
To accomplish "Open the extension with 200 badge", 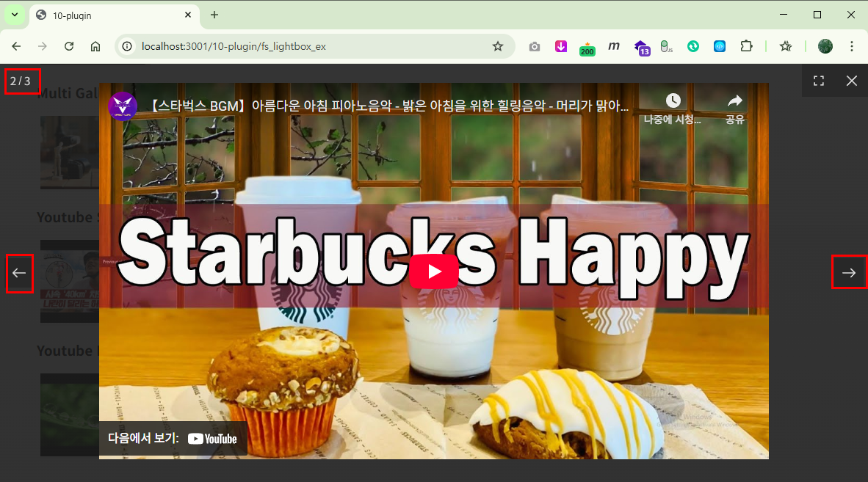I will coord(587,48).
